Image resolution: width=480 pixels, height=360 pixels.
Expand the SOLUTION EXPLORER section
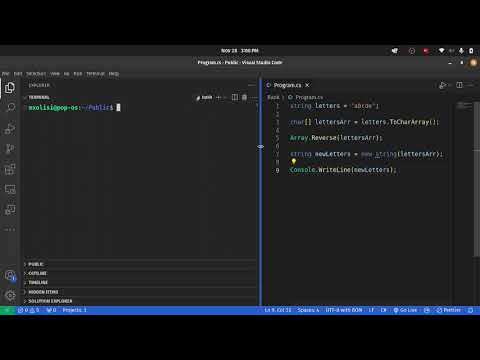click(x=140, y=301)
